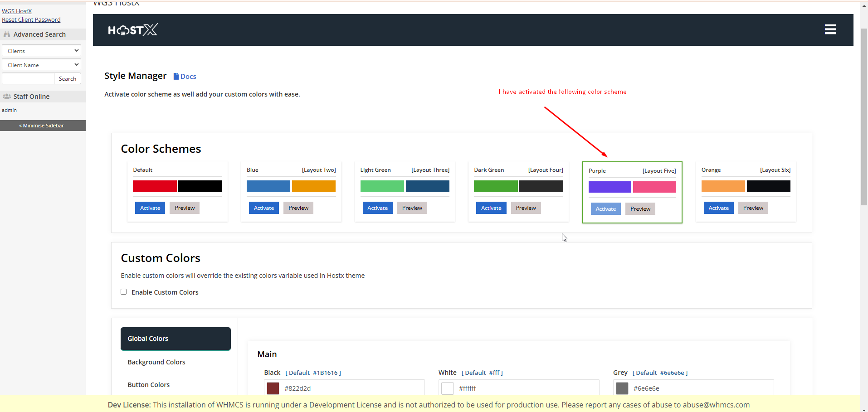Activate the Blue Layout Two scheme
Image resolution: width=868 pixels, height=412 pixels.
point(263,208)
